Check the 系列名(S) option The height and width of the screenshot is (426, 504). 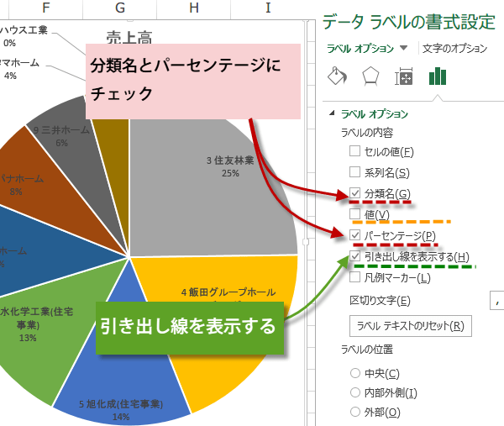click(x=354, y=172)
